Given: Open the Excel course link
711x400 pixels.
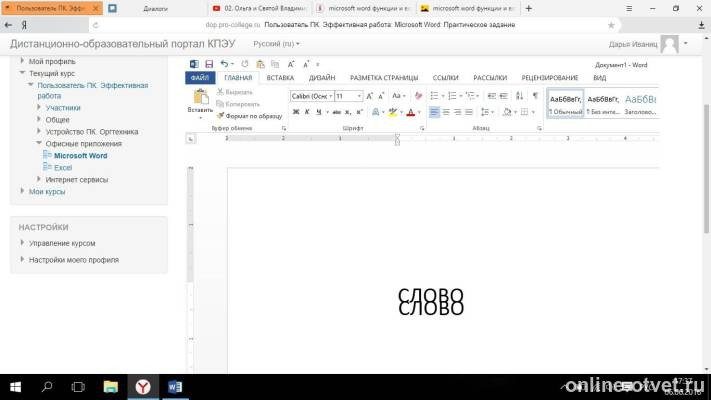Looking at the screenshot, I should (x=63, y=167).
